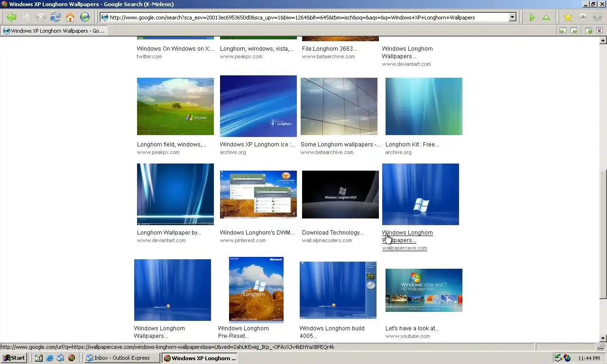Image resolution: width=607 pixels, height=364 pixels.
Task: Reload the page with the blue arrows
Action: [x=55, y=18]
